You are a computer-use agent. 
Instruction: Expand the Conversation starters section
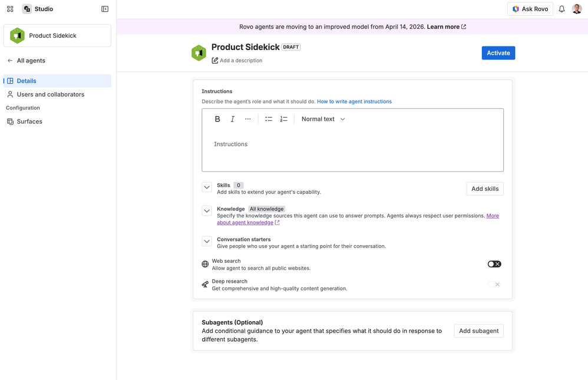[x=207, y=241]
